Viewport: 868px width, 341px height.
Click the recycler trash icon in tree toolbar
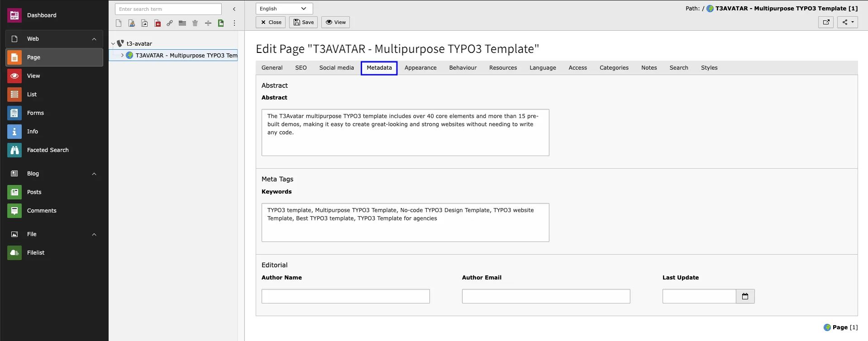[195, 23]
